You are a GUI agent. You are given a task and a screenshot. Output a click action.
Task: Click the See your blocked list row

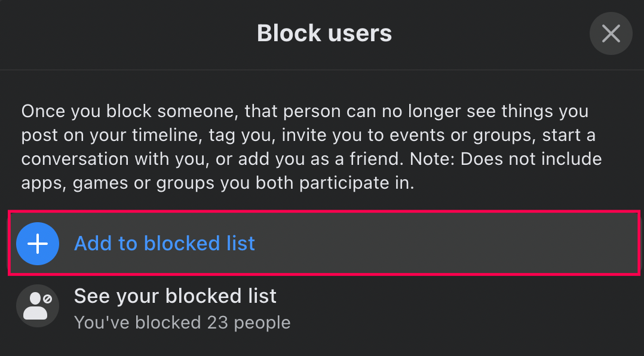[323, 307]
